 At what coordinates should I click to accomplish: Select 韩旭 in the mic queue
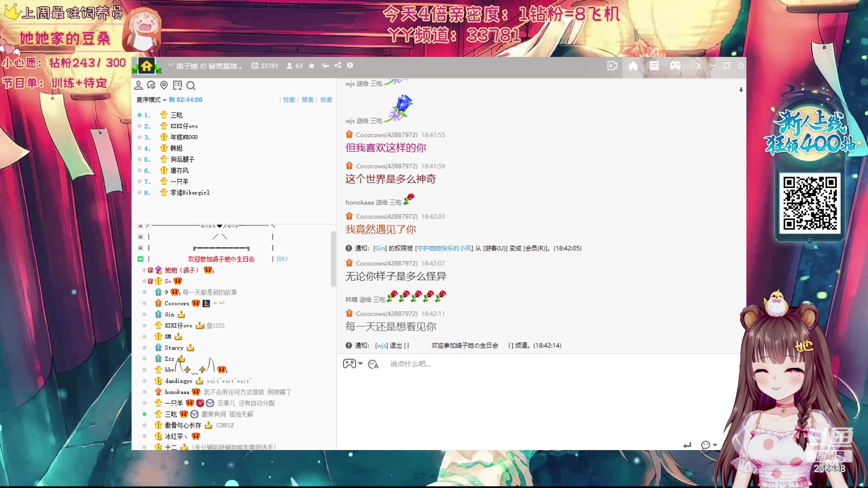pos(176,148)
